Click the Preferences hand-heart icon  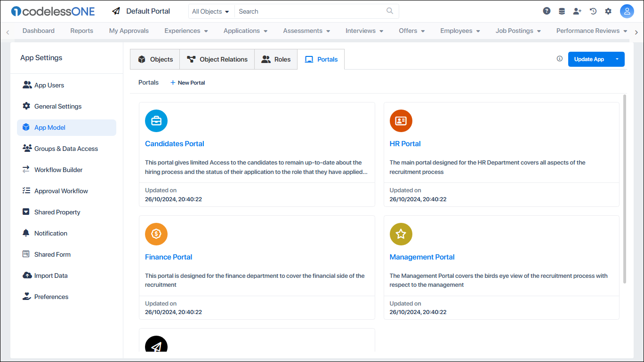point(27,297)
